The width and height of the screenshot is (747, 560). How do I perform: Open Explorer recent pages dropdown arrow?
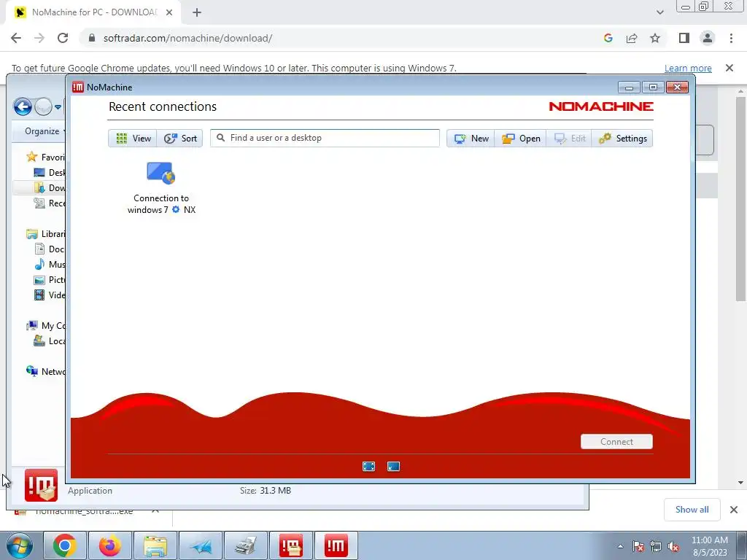[58, 107]
